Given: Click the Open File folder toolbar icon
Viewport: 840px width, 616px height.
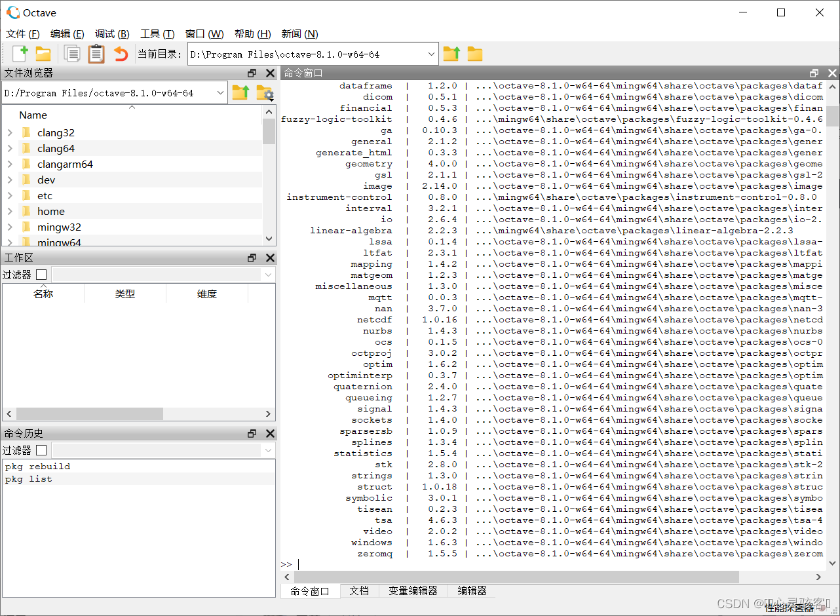Looking at the screenshot, I should [x=43, y=54].
